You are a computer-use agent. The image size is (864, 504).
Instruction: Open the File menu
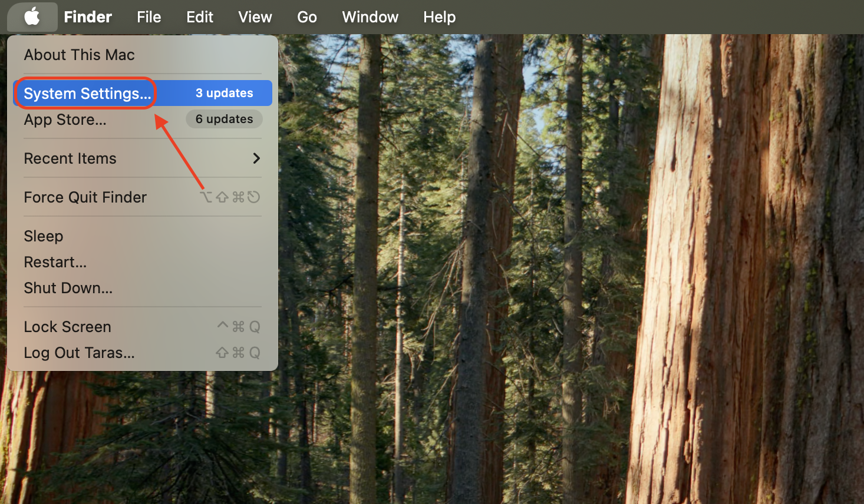coord(149,17)
